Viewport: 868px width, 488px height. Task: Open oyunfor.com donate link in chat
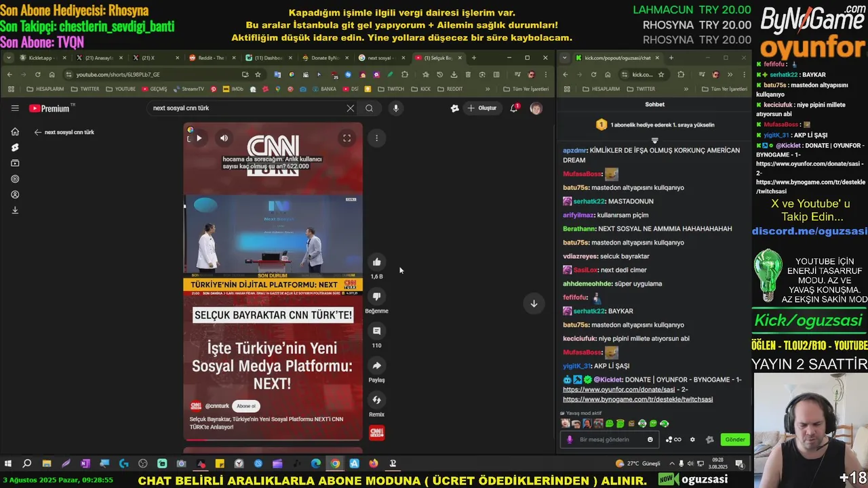[x=618, y=390]
